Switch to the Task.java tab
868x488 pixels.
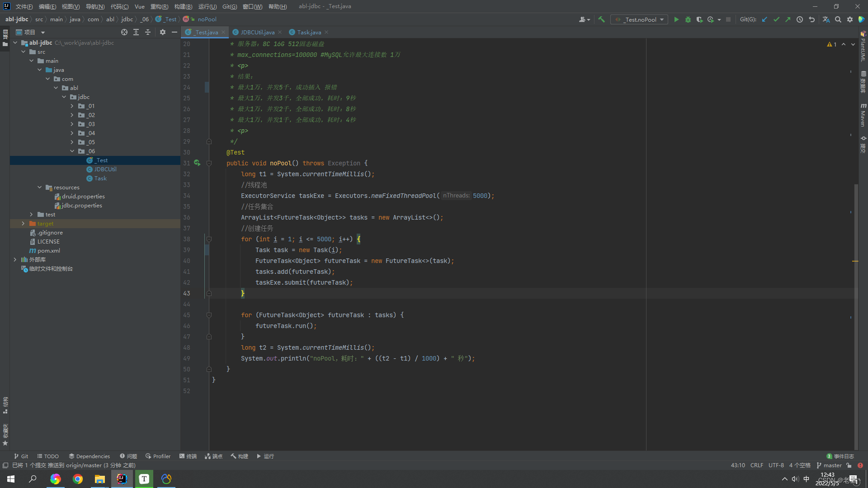pyautogui.click(x=309, y=32)
